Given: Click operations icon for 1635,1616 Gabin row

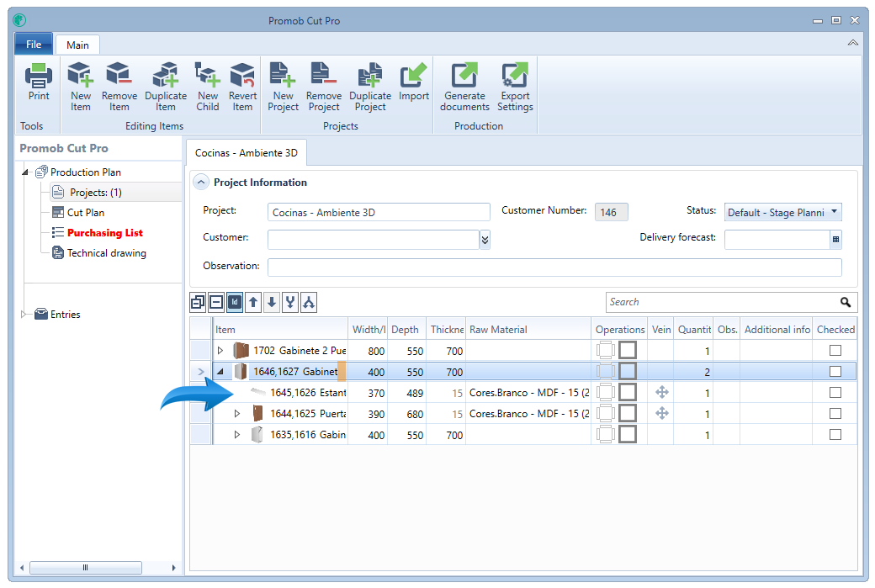Looking at the screenshot, I should pyautogui.click(x=606, y=434).
